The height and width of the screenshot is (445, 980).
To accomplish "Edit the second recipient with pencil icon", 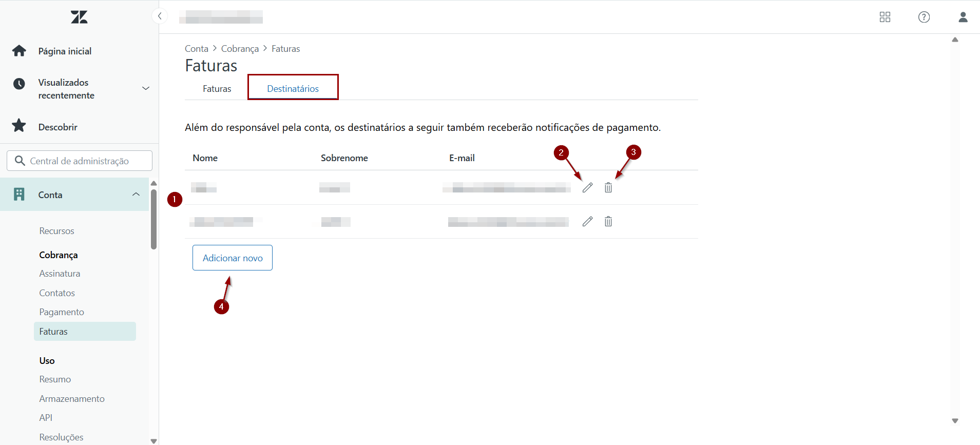I will [587, 222].
